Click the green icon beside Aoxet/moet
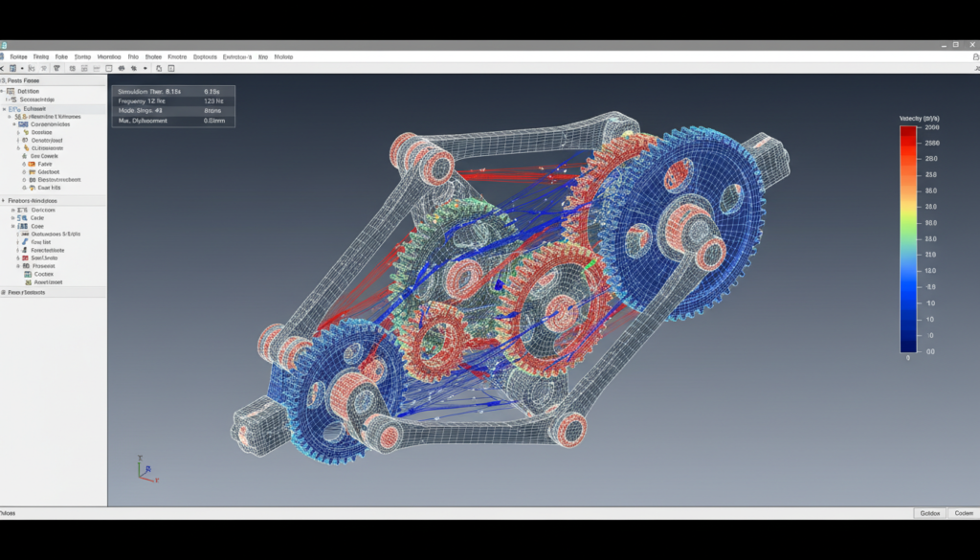 28,281
